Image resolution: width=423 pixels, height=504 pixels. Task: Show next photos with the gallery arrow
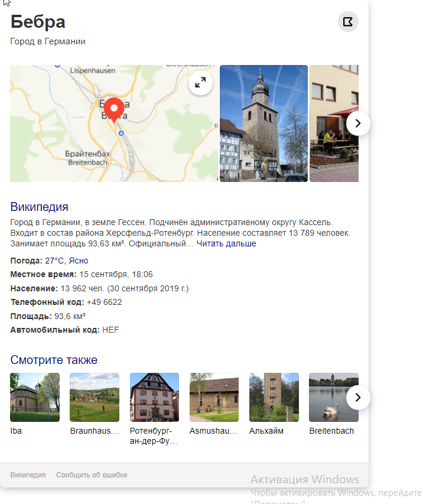358,123
